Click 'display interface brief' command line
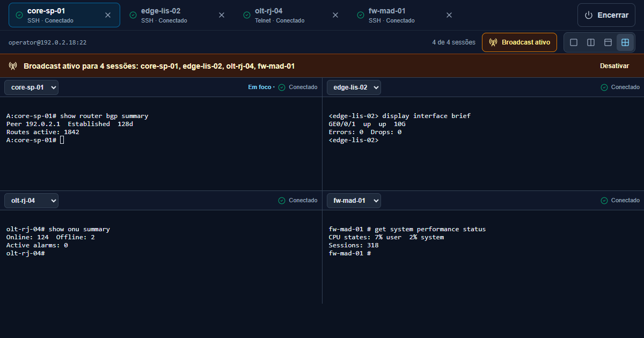 pos(400,116)
